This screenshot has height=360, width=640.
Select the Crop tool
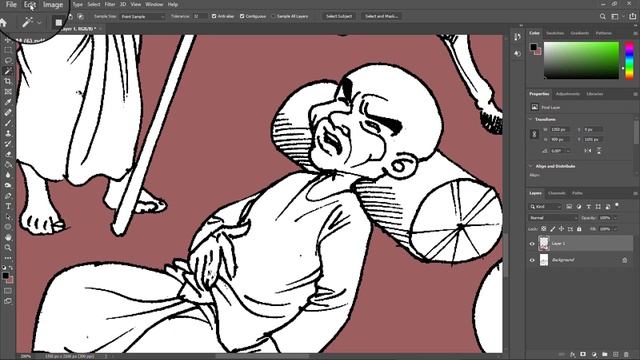click(x=8, y=81)
